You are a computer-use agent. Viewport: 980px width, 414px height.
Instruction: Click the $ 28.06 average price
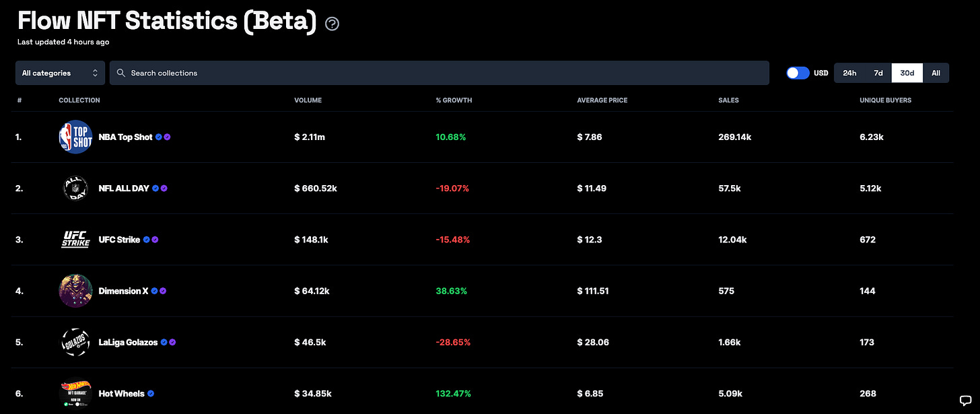[592, 342]
